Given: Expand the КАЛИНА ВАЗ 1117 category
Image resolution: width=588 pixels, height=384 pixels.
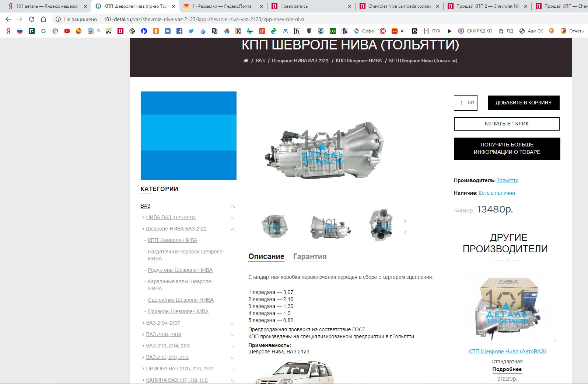Looking at the screenshot, I should click(x=232, y=380).
